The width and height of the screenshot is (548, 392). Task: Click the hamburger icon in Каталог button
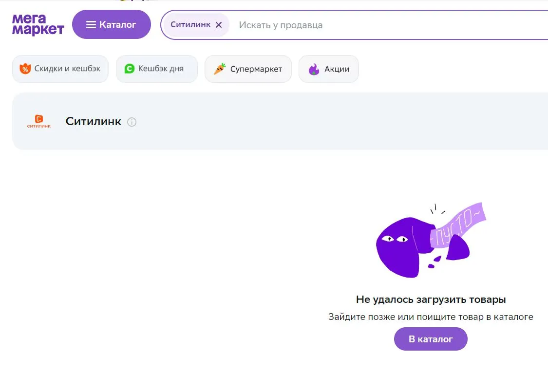(x=91, y=25)
